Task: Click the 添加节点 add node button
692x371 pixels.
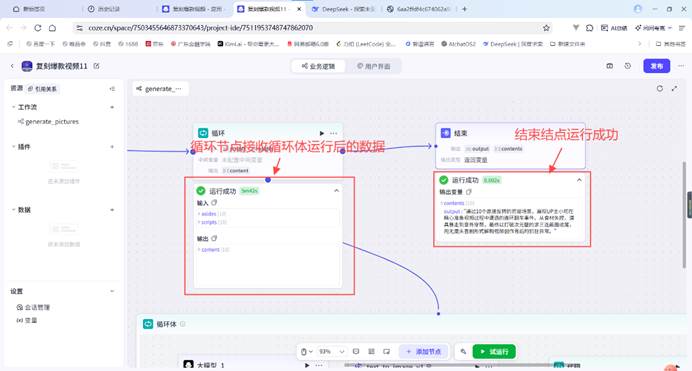Action: click(424, 352)
